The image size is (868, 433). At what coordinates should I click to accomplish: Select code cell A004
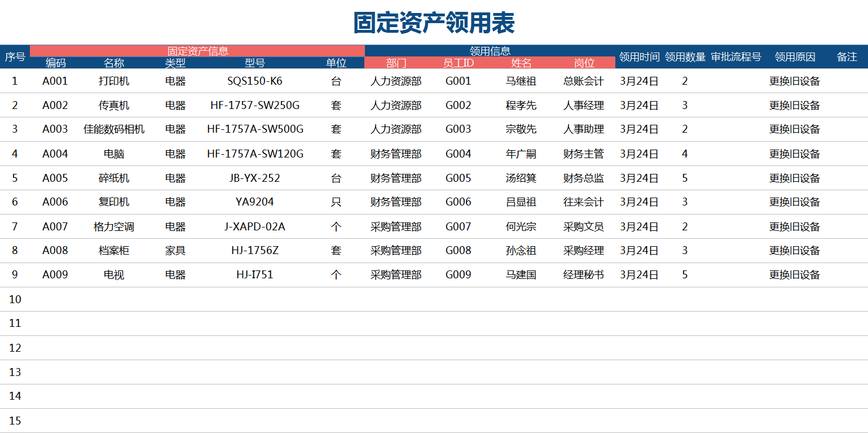[x=55, y=154]
